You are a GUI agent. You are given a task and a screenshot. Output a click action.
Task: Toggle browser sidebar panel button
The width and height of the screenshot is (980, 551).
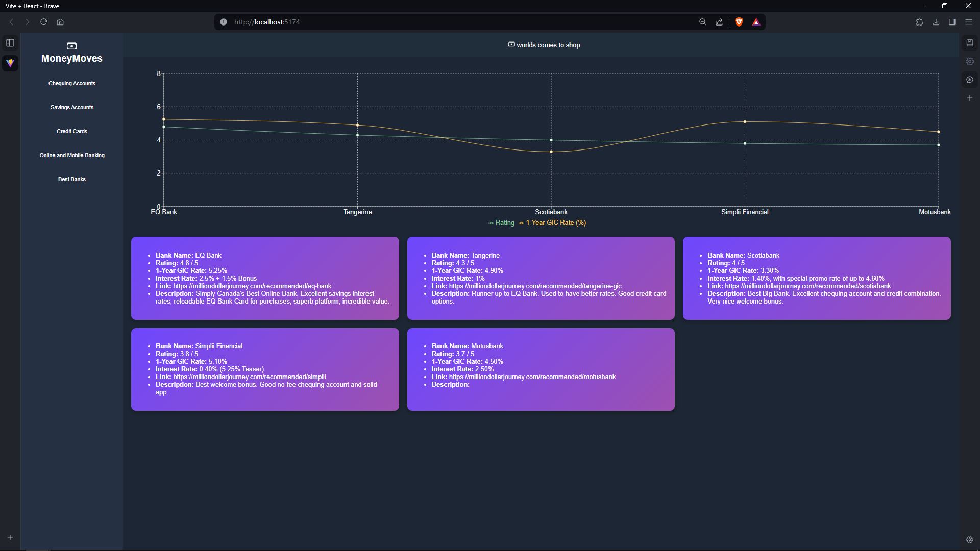tap(952, 22)
